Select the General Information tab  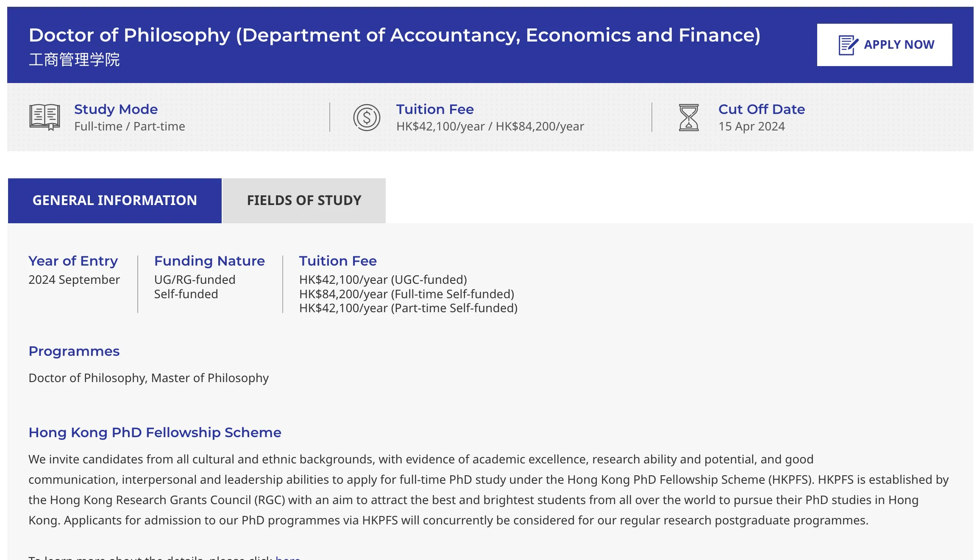(x=114, y=200)
